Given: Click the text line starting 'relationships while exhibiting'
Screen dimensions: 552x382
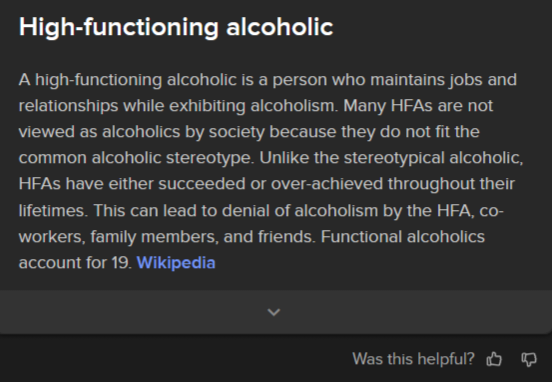Looking at the screenshot, I should click(256, 106).
